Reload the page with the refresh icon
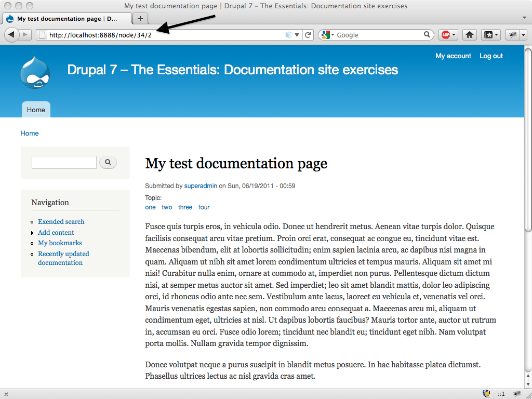Viewport: 532px width, 399px height. point(308,35)
